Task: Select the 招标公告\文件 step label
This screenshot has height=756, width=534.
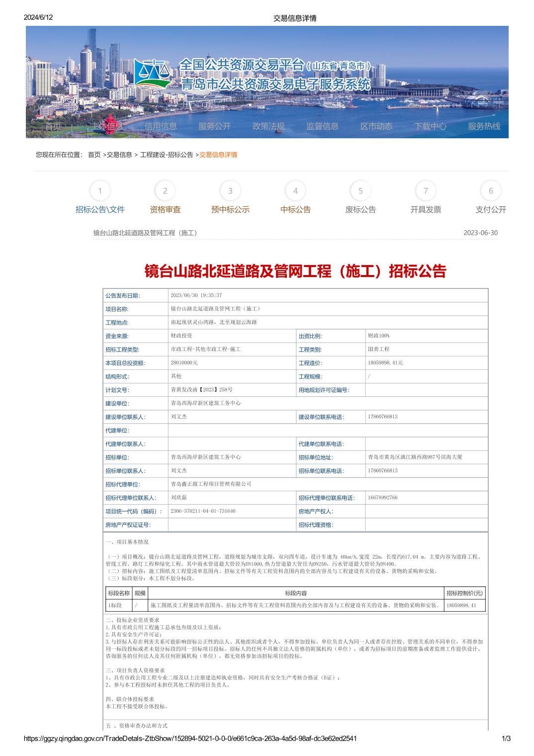Action: pyautogui.click(x=100, y=210)
